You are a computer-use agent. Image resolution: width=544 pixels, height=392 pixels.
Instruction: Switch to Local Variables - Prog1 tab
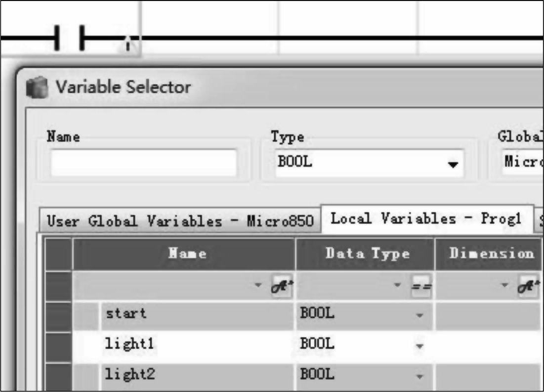point(426,218)
